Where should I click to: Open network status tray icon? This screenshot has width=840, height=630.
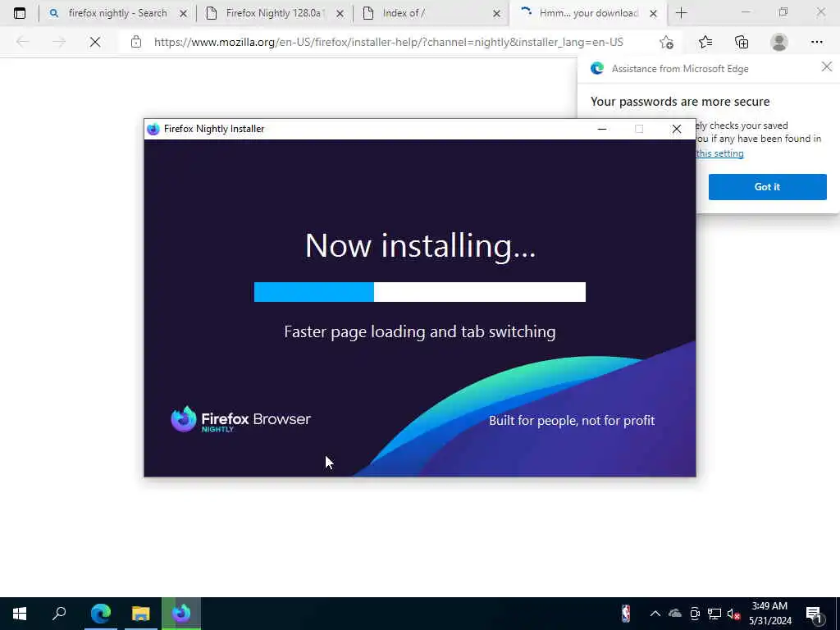(714, 614)
